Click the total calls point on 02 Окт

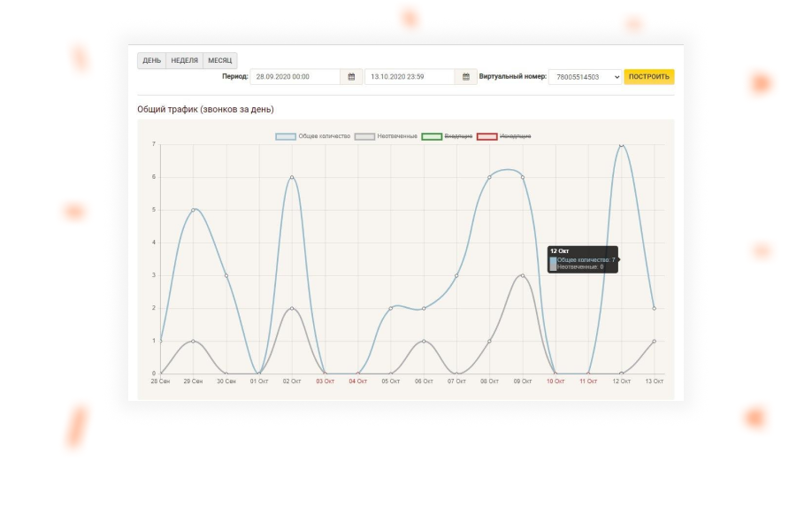click(x=292, y=177)
